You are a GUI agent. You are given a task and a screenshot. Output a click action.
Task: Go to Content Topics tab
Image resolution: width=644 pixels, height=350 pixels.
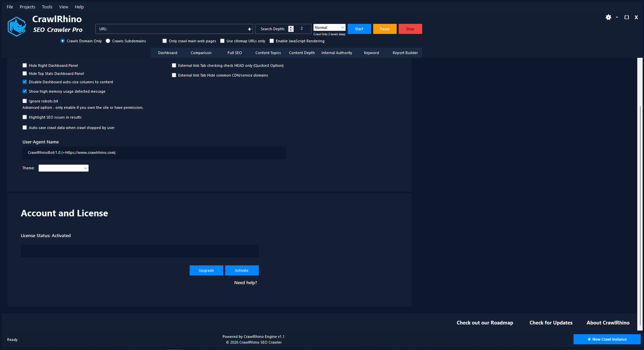click(268, 53)
